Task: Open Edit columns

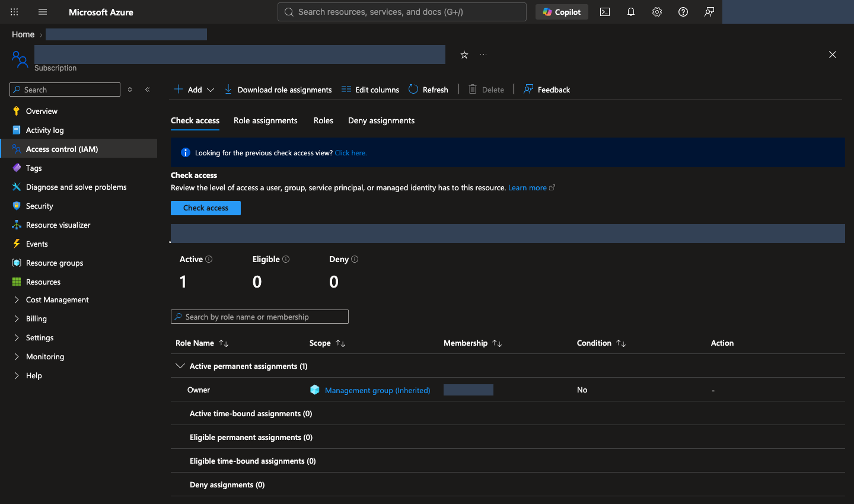Action: 370,90
